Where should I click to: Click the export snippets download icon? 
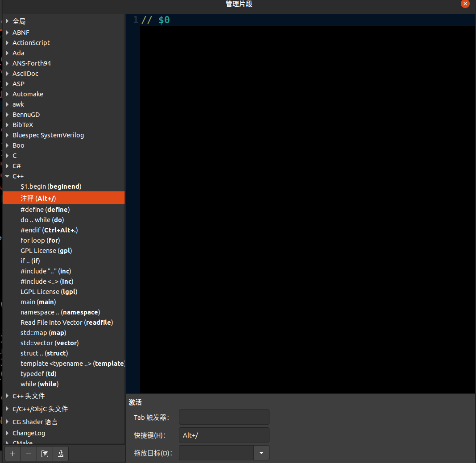(61, 454)
